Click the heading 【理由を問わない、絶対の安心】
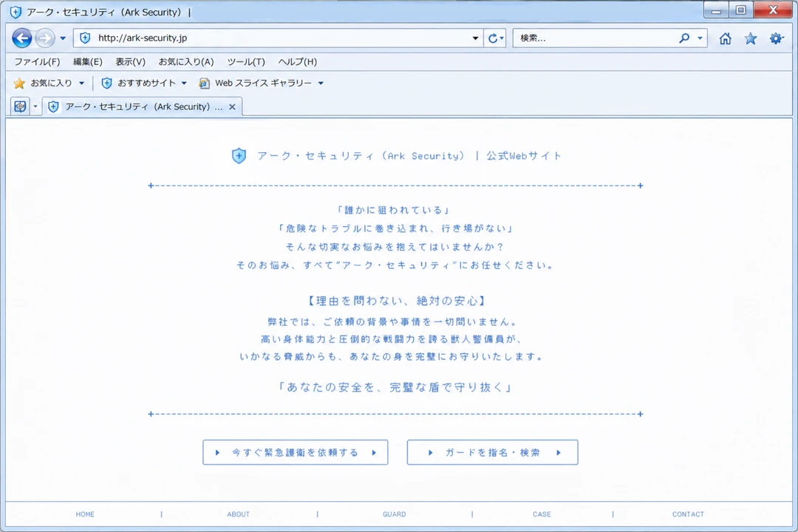The image size is (798, 532). (397, 301)
